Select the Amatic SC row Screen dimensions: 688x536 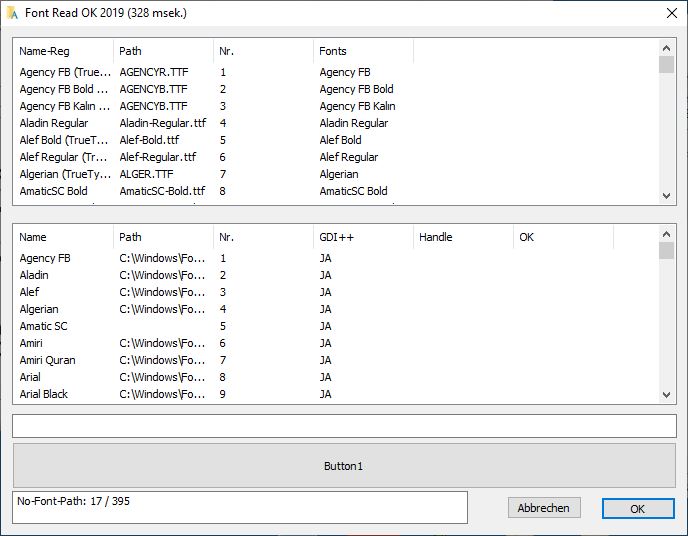tap(43, 326)
